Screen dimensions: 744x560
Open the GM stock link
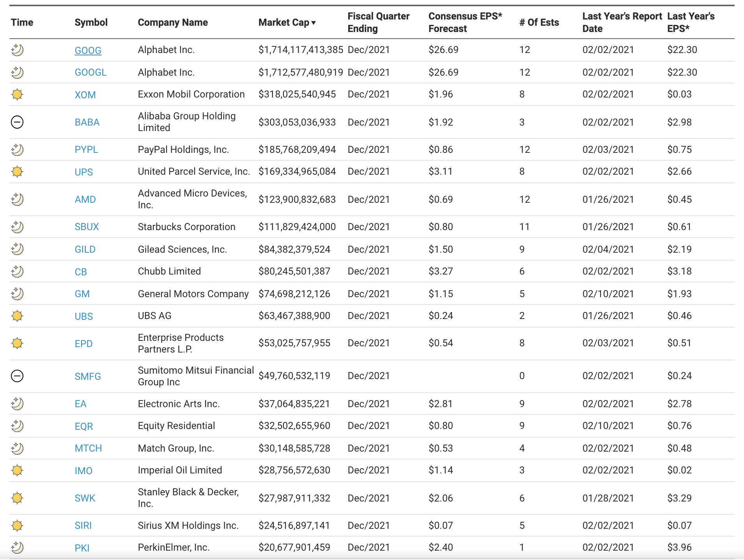point(82,294)
